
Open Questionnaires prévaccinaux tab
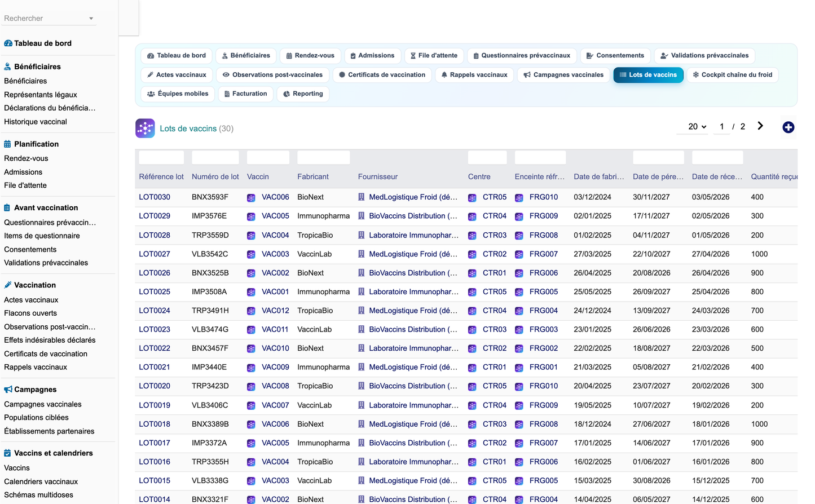(x=522, y=56)
